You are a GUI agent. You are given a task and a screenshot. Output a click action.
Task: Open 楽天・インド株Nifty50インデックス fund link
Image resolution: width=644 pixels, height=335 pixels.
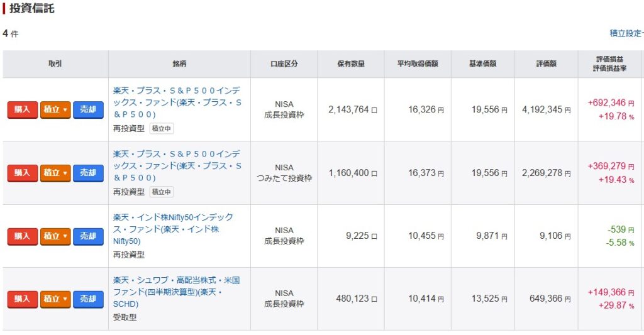[173, 229]
